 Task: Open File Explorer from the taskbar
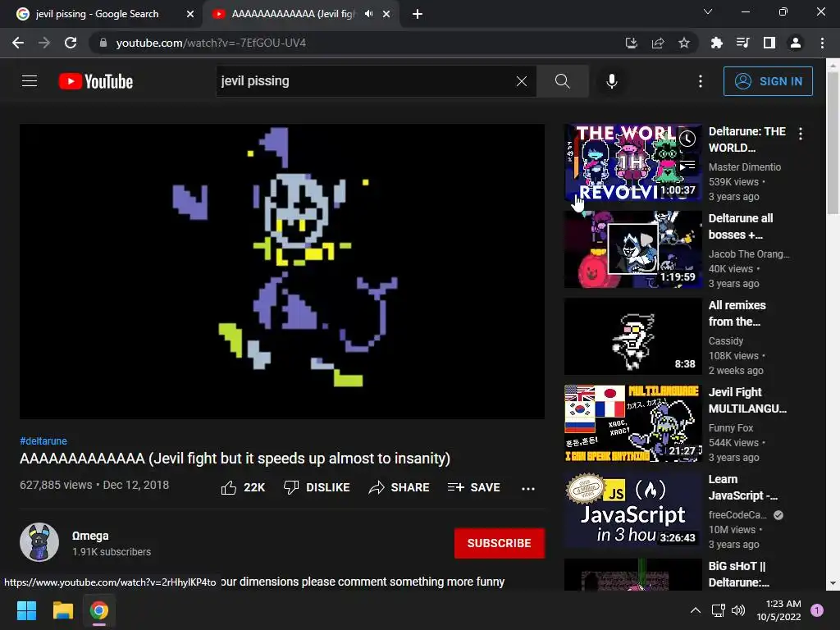pyautogui.click(x=62, y=610)
